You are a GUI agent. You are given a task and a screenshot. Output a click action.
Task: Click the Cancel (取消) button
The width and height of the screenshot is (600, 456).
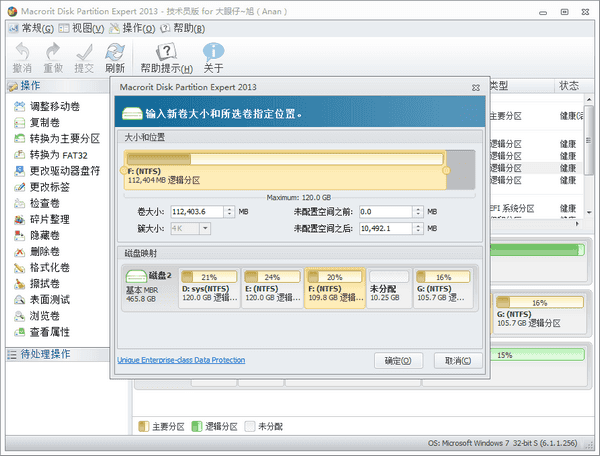coord(458,361)
